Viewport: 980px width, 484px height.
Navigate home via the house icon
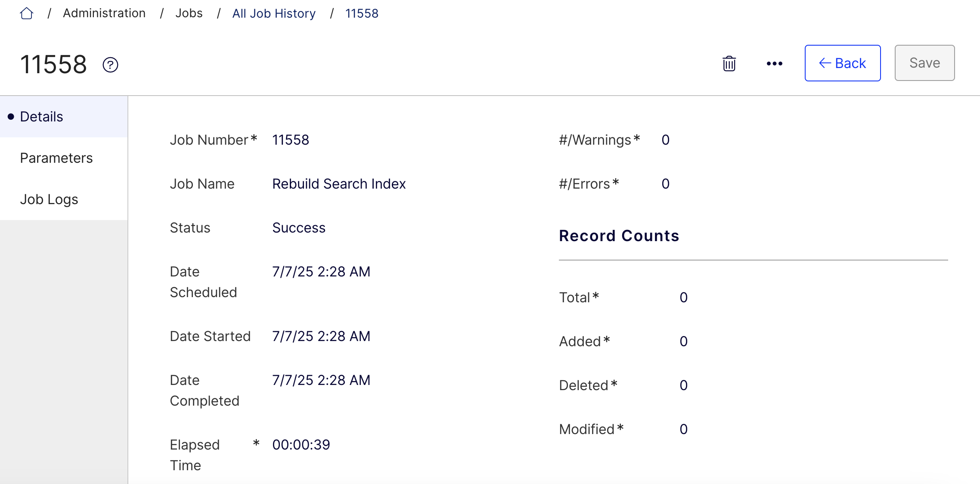(x=26, y=13)
